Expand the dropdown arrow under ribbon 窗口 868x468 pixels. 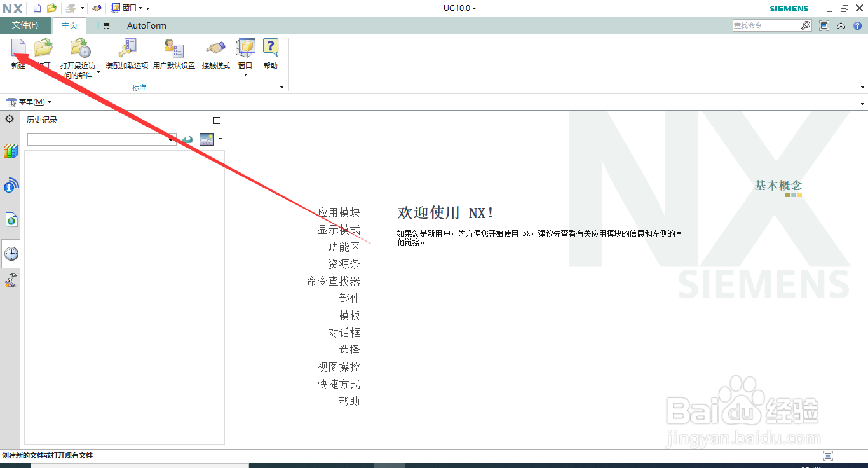[245, 75]
